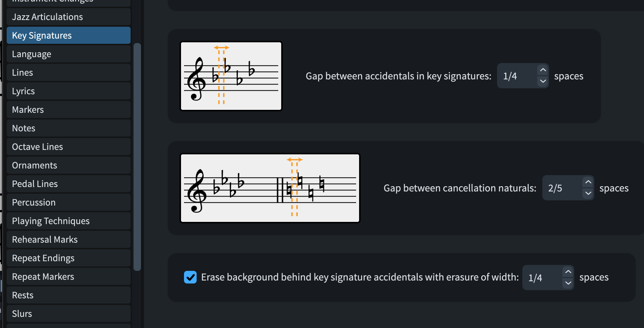
Task: Increase erasure width spinner value
Action: (x=568, y=272)
